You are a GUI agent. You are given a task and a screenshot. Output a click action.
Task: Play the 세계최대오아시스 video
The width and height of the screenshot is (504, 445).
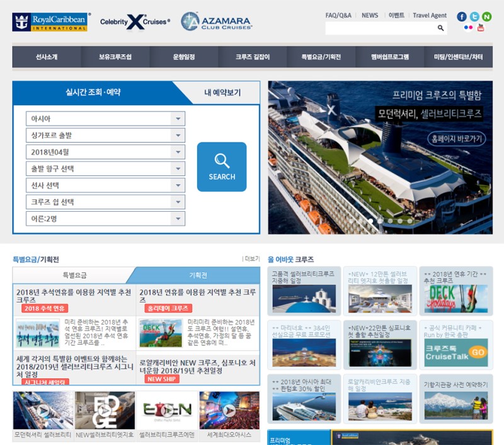tap(229, 410)
